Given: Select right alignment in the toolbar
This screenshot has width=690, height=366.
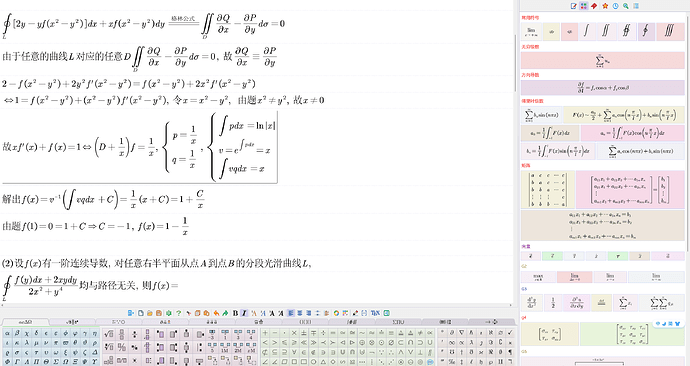Looking at the screenshot, I should 308,313.
